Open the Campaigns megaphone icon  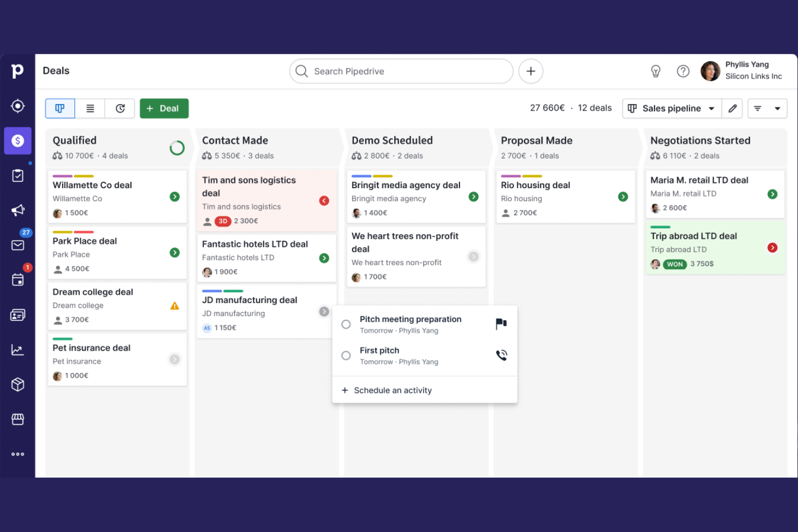[18, 210]
